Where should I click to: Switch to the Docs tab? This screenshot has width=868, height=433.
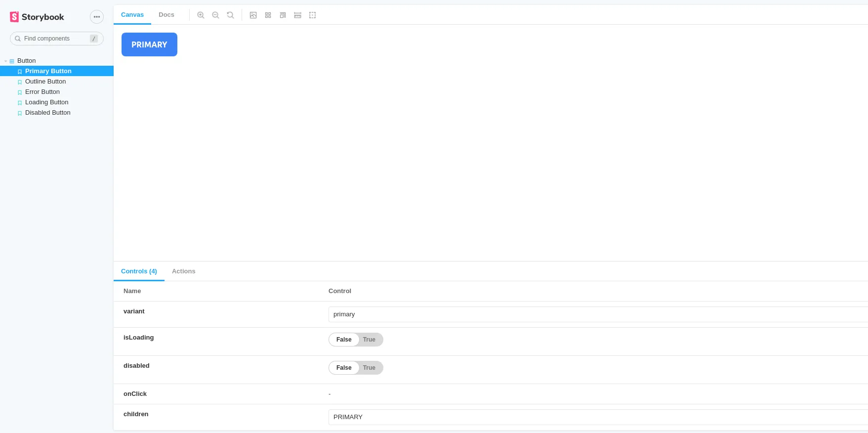click(x=166, y=15)
